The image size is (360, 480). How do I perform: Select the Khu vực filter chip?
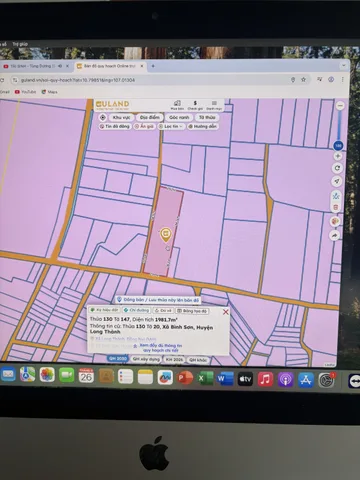[x=121, y=117]
